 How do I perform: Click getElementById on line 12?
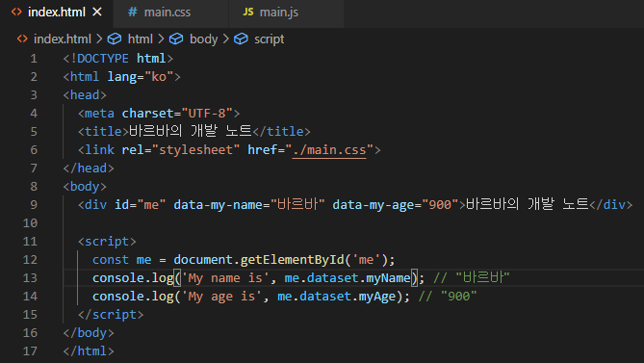[293, 260]
